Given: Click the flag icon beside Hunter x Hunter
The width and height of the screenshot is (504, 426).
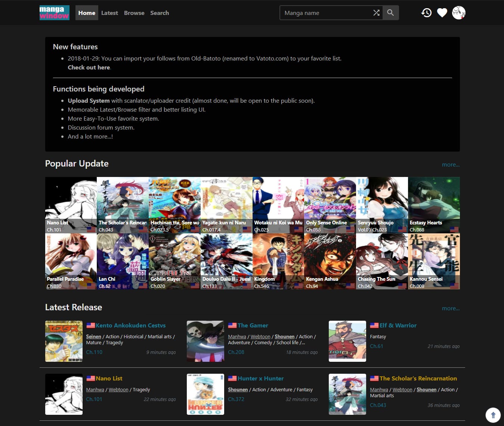Looking at the screenshot, I should click(x=232, y=379).
